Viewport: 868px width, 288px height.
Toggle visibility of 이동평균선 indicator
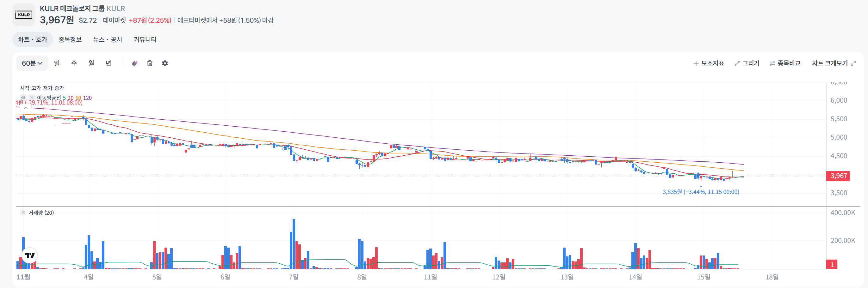tap(23, 98)
